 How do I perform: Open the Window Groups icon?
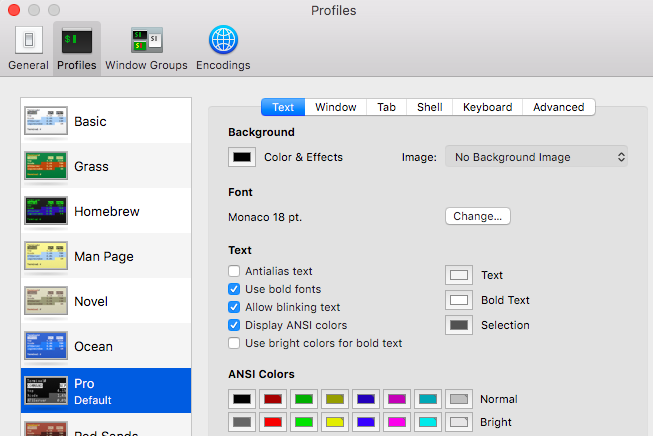click(x=147, y=40)
